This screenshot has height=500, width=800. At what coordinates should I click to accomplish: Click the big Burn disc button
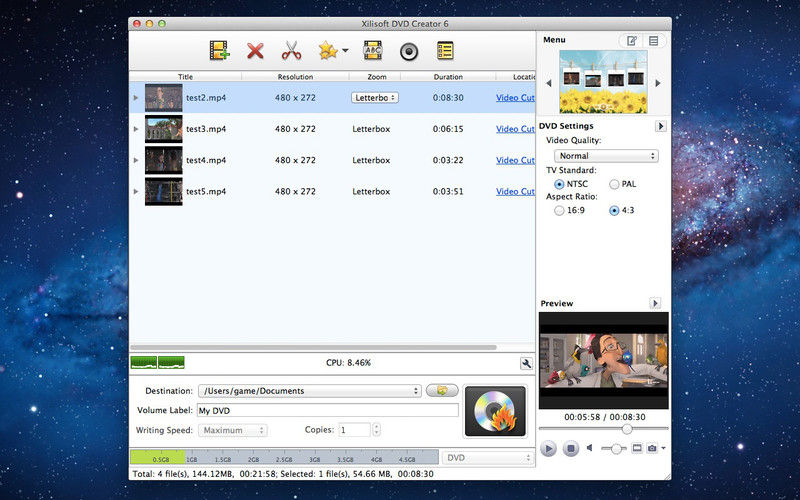[495, 411]
